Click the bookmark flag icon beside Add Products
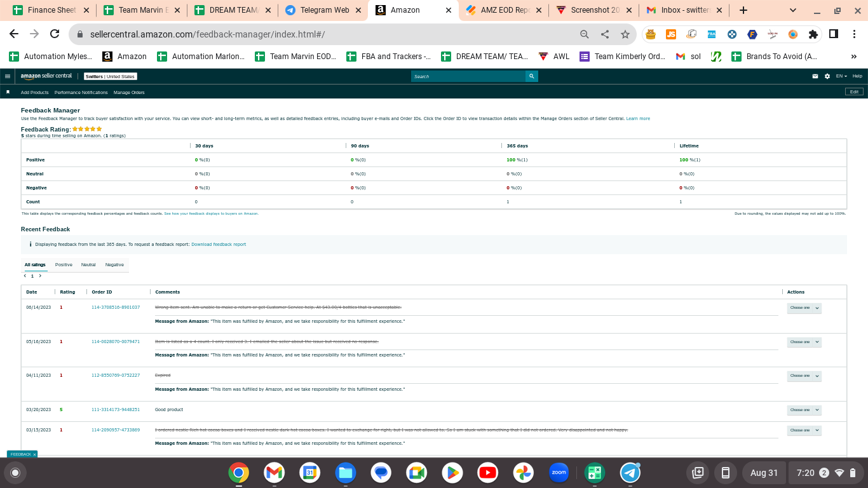This screenshot has width=868, height=488. coord(8,92)
